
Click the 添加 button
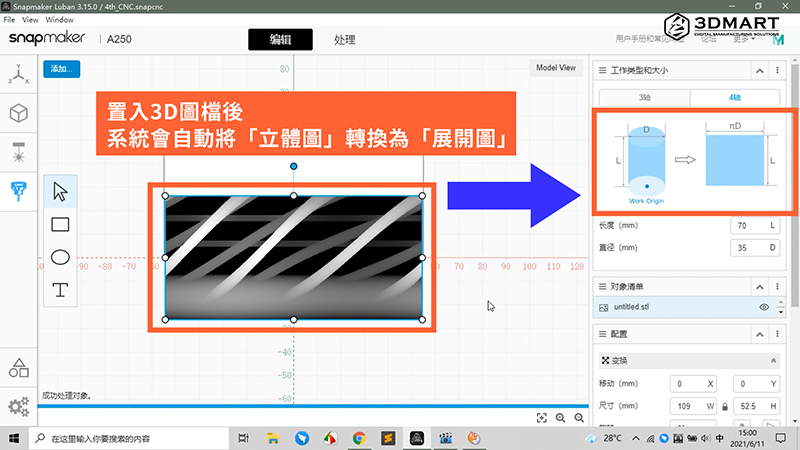[x=60, y=69]
